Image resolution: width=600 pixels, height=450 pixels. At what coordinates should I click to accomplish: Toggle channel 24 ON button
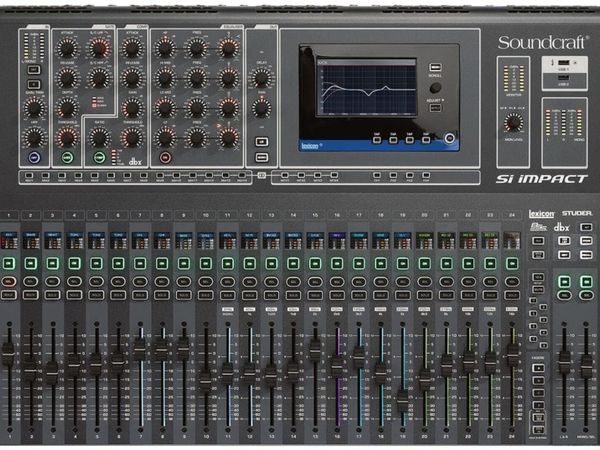(x=512, y=263)
